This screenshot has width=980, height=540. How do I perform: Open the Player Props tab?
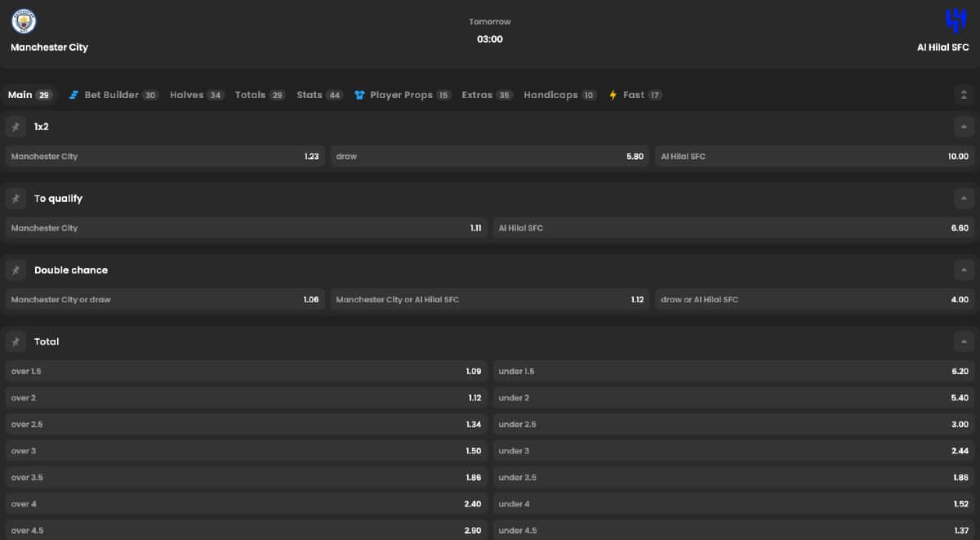(403, 95)
